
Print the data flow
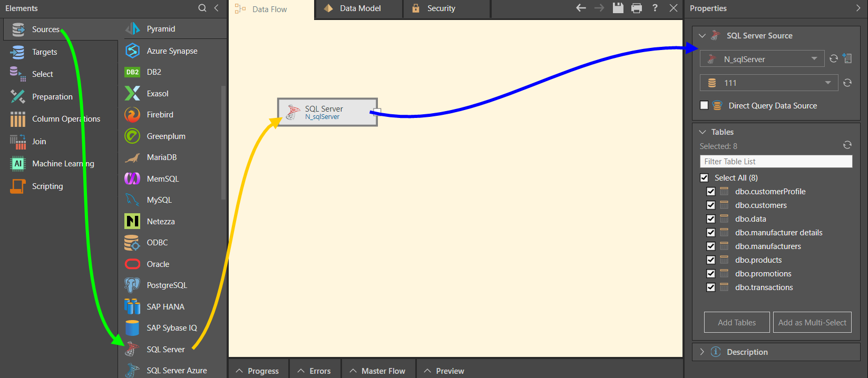637,8
